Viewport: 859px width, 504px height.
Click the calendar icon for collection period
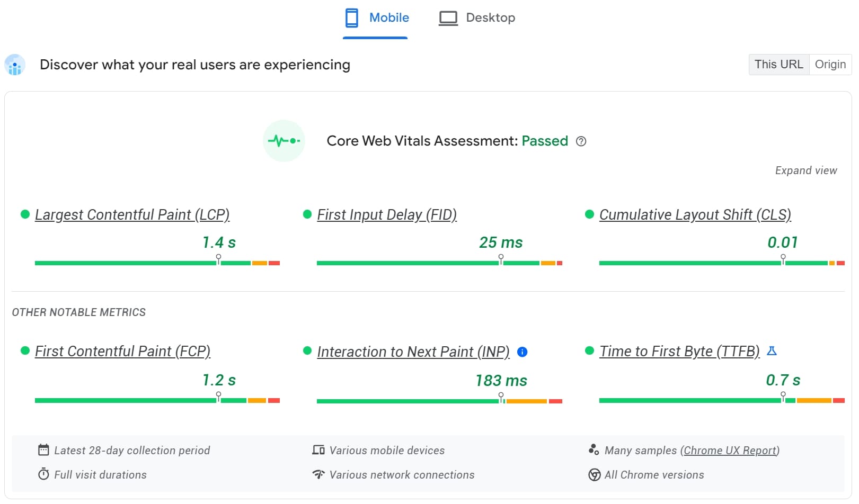tap(44, 450)
